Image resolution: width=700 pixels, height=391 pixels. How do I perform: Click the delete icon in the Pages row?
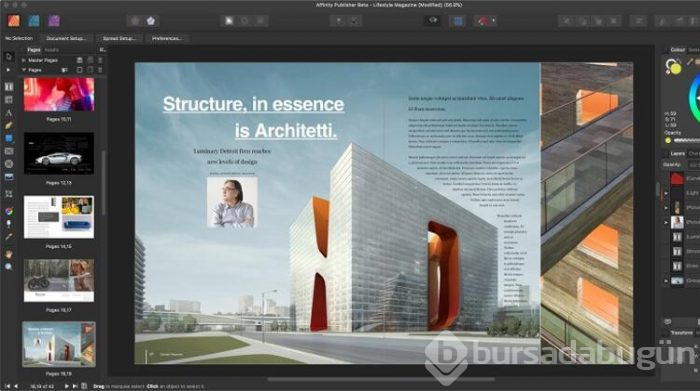pyautogui.click(x=100, y=70)
